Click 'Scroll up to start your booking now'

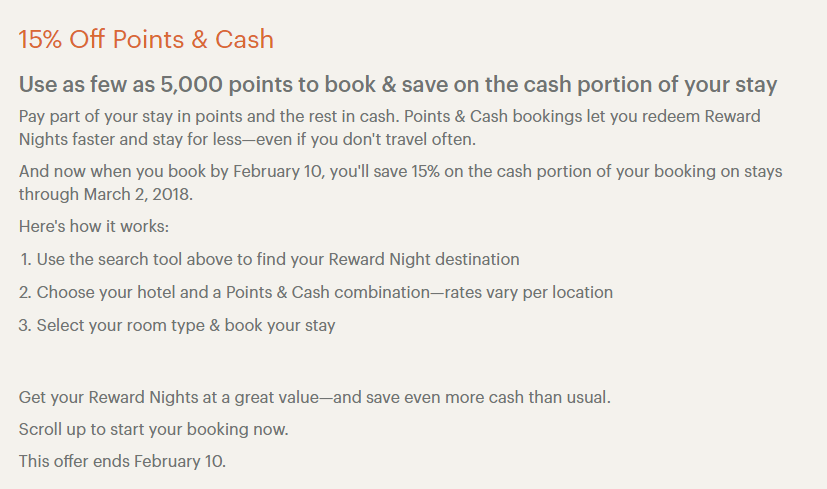click(x=153, y=429)
